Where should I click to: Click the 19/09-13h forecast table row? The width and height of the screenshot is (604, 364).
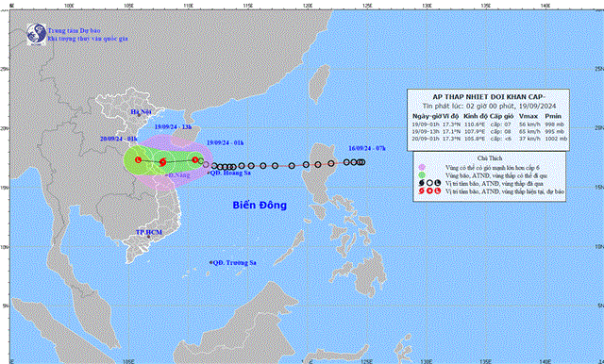tap(488, 131)
